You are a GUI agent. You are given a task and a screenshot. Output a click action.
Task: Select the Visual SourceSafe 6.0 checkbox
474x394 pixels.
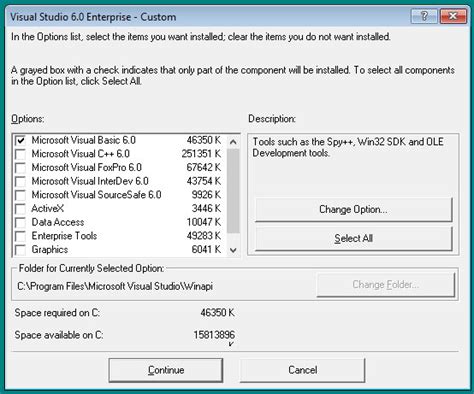20,195
